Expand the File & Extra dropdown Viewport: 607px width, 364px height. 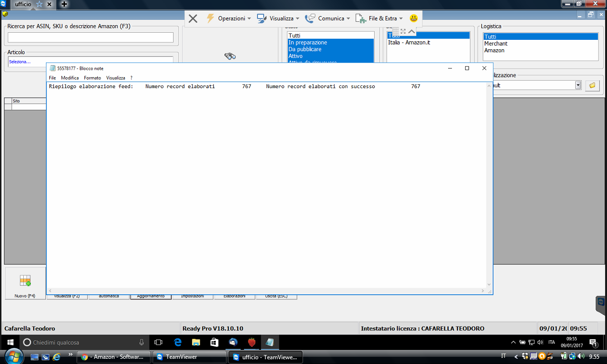tap(379, 18)
